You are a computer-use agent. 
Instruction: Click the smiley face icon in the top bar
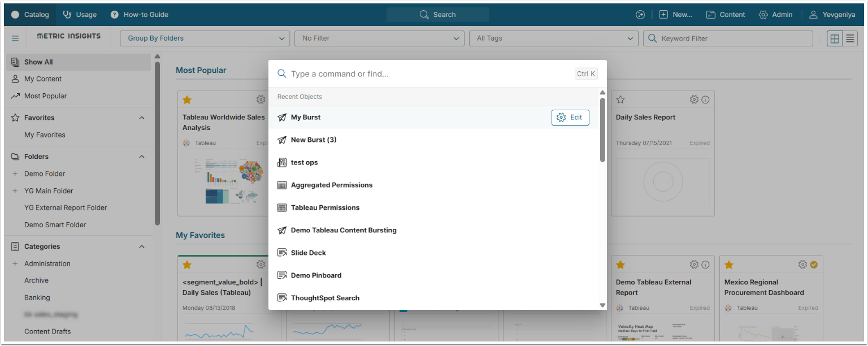tap(640, 15)
